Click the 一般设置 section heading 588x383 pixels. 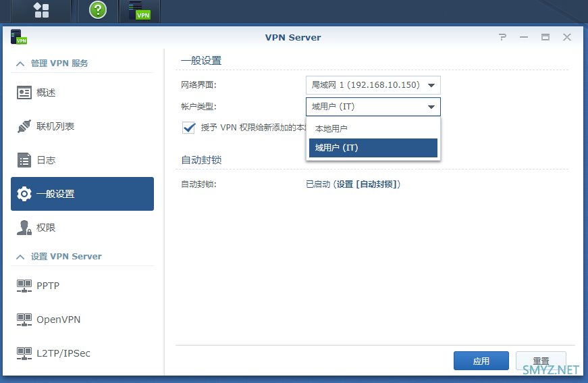coord(201,61)
